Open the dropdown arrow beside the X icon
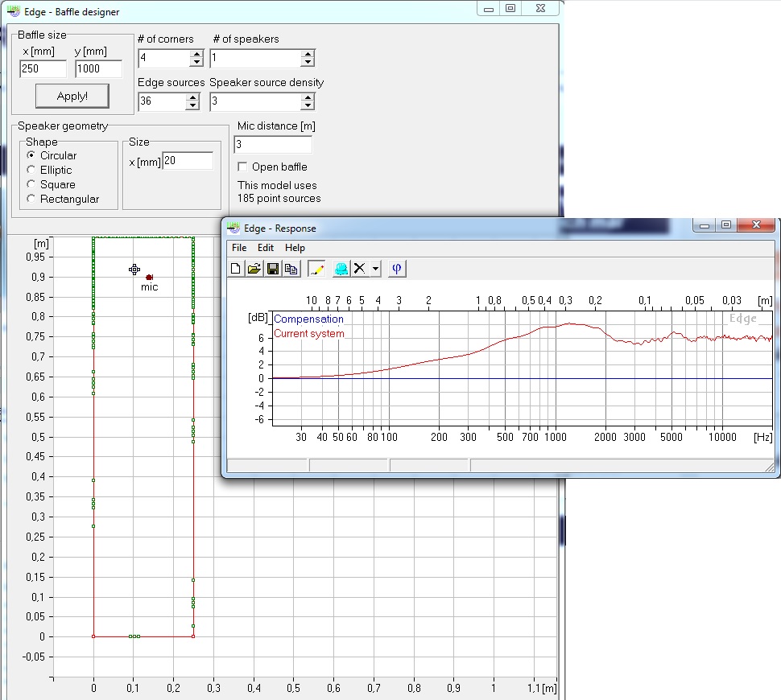The height and width of the screenshot is (700, 781). tap(376, 270)
